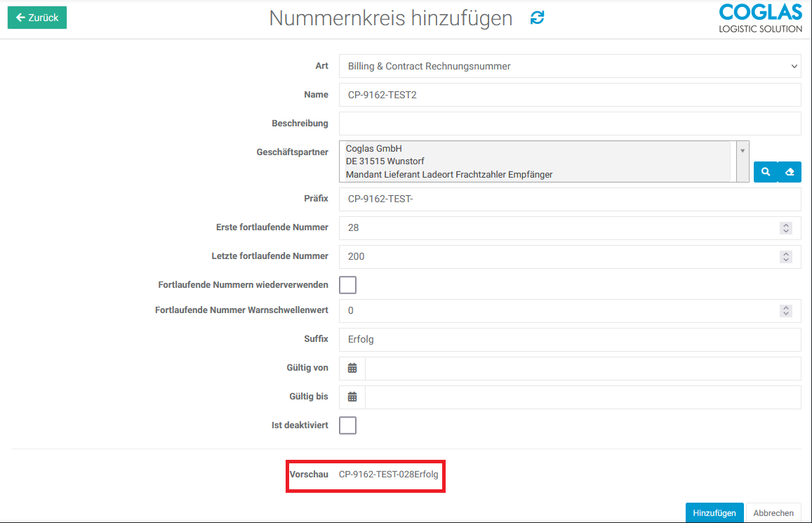Click the search icon for Geschäftspartner
The height and width of the screenshot is (523, 812).
click(x=765, y=172)
